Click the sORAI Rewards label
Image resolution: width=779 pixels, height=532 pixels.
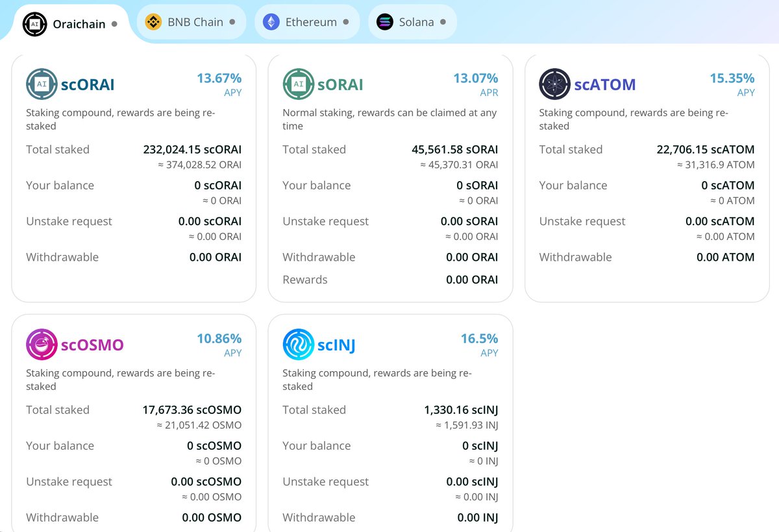(x=305, y=280)
